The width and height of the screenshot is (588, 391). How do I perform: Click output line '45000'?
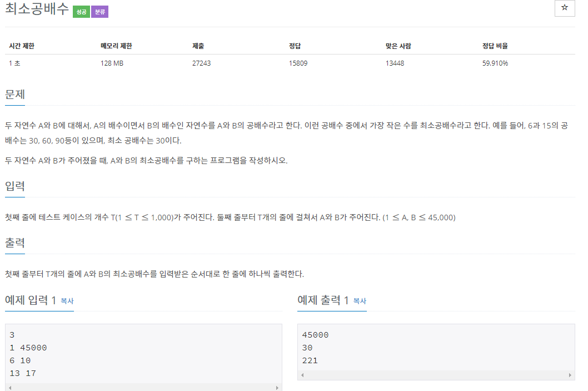pyautogui.click(x=315, y=335)
